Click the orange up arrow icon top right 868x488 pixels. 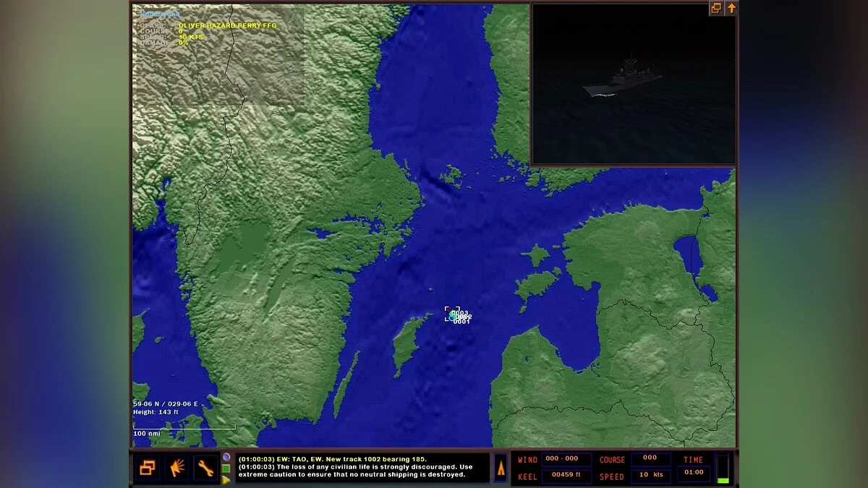731,8
